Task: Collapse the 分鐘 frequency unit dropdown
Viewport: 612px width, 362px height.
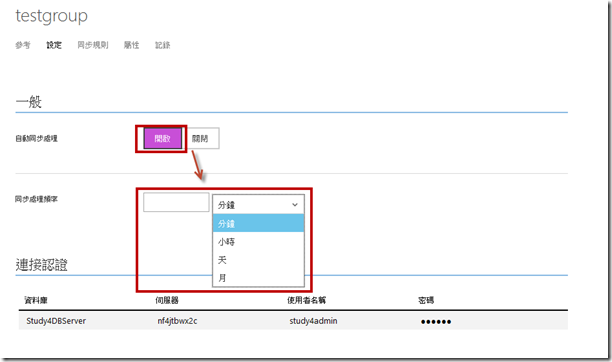Action: (258, 204)
